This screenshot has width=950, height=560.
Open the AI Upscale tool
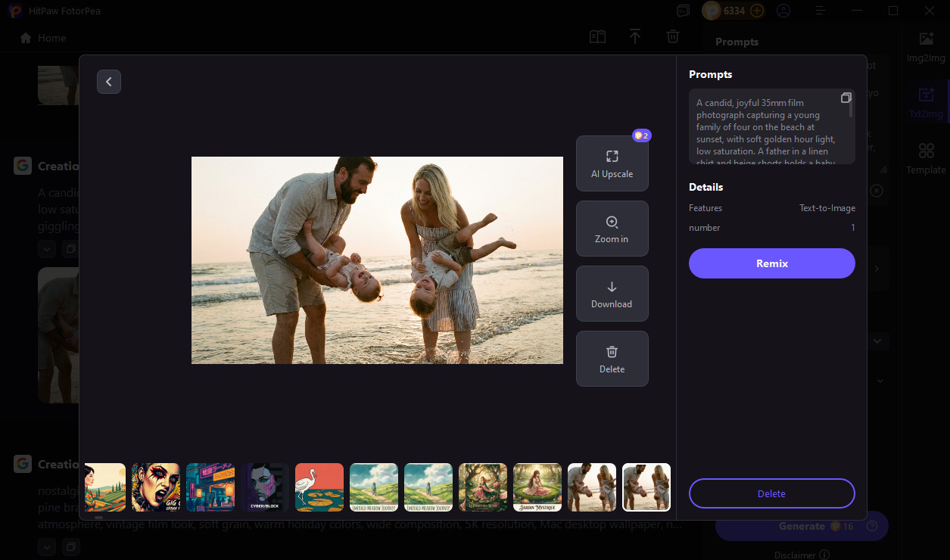[x=612, y=163]
